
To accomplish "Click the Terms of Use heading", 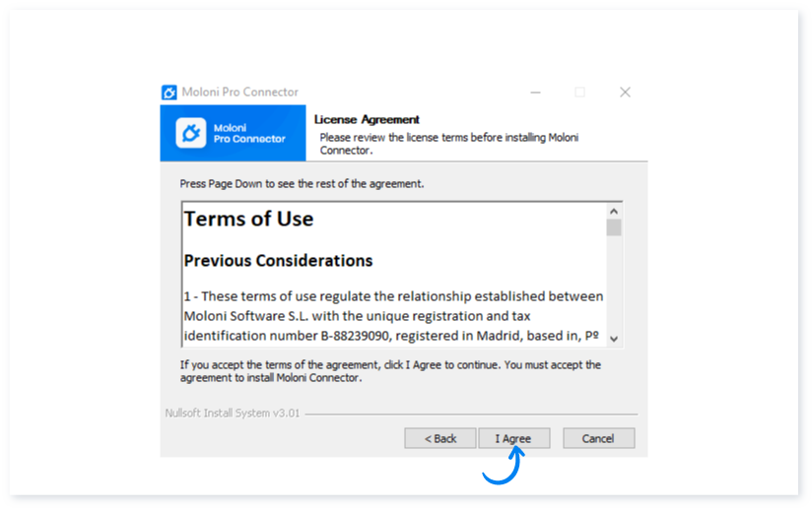I will pyautogui.click(x=248, y=219).
